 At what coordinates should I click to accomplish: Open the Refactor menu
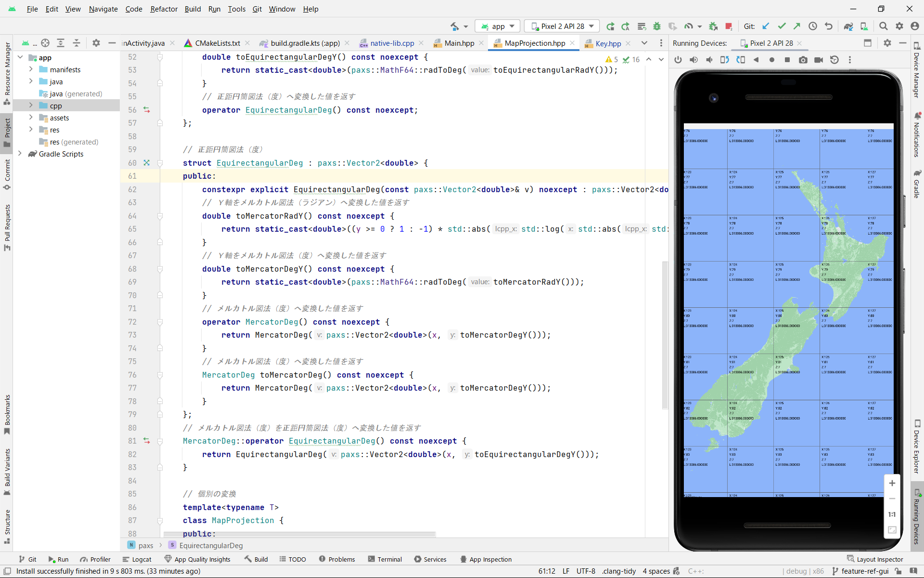tap(164, 9)
